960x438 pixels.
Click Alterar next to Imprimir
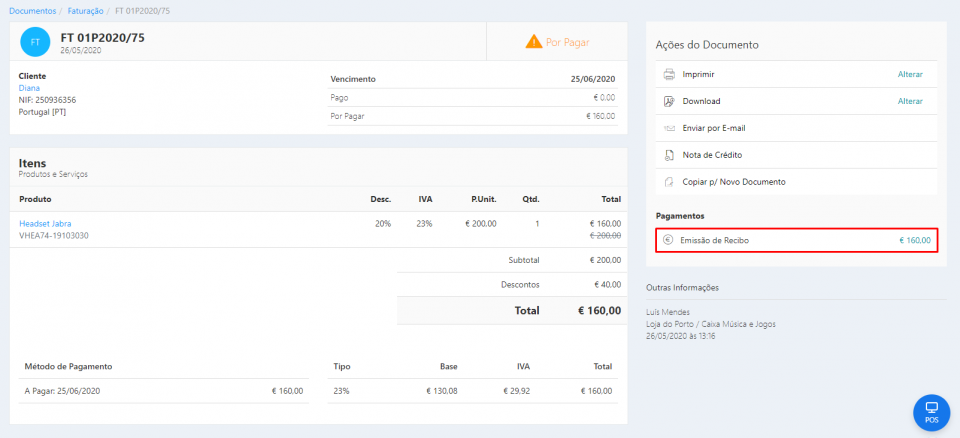tap(910, 74)
